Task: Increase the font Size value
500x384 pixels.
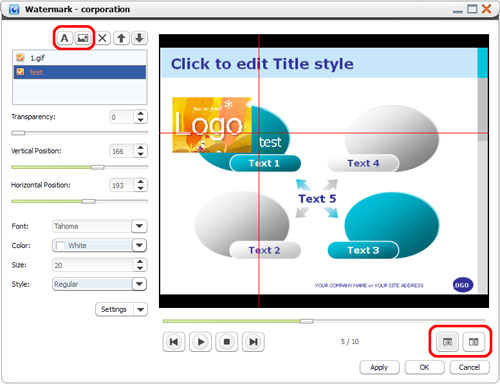Action: 140,262
